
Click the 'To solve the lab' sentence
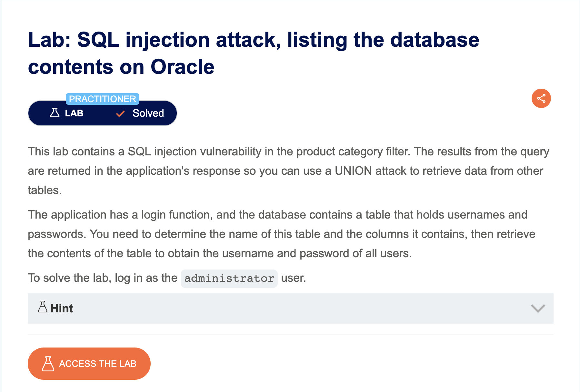coord(167,278)
